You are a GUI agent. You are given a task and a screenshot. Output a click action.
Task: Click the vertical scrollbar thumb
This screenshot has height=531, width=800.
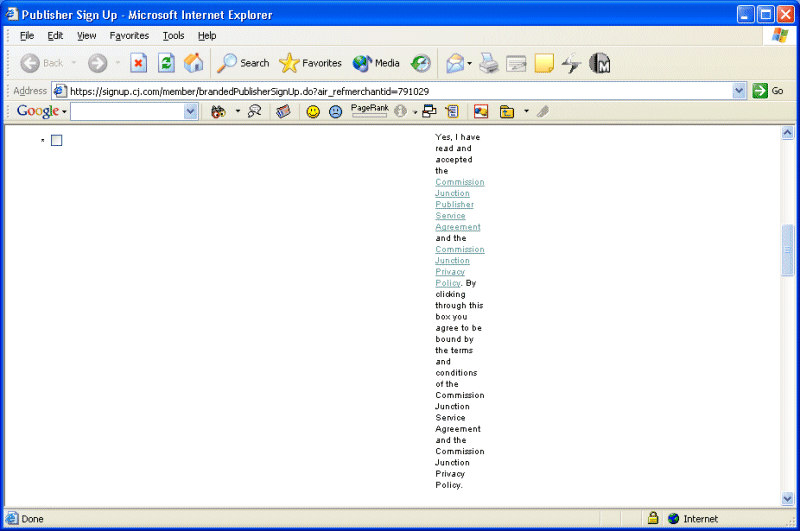point(787,250)
